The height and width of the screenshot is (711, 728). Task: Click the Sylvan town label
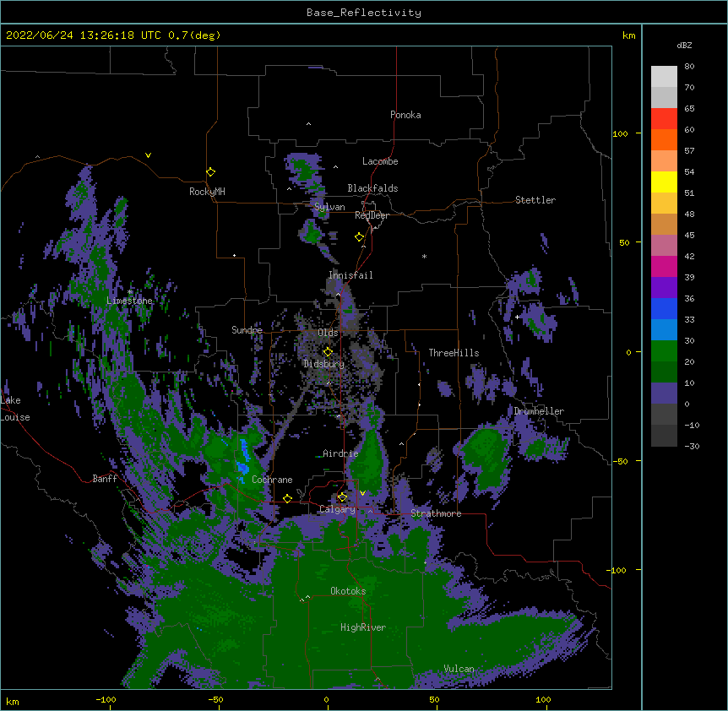tap(329, 207)
